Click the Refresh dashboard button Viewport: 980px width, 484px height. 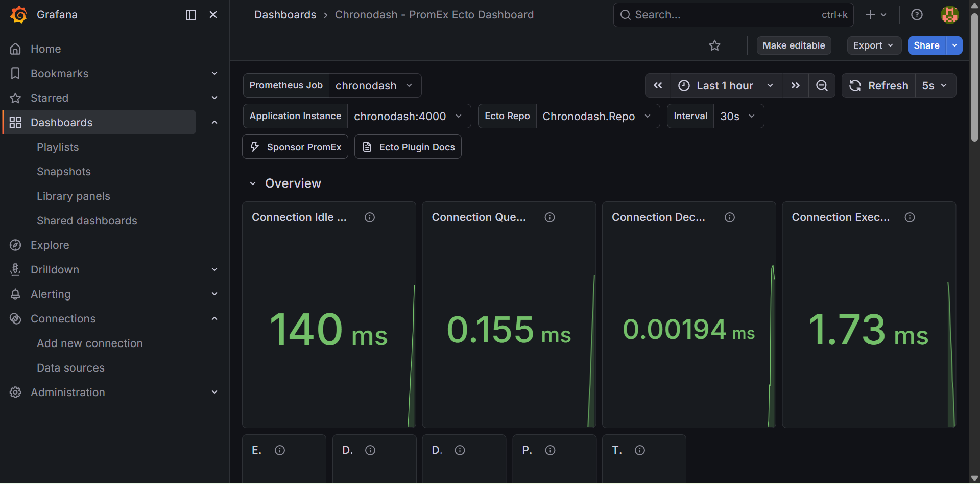tap(879, 85)
